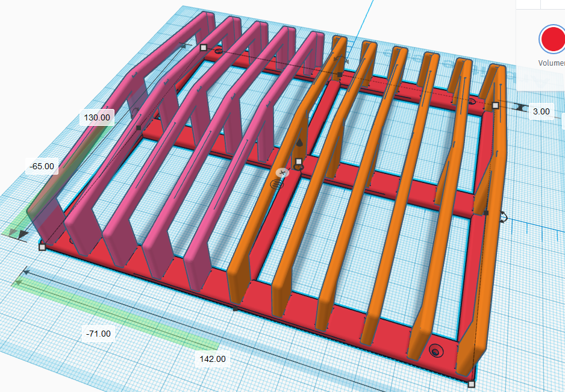This screenshot has width=565, height=392.
Task: Edit the 142.00 dimension field
Action: [213, 359]
